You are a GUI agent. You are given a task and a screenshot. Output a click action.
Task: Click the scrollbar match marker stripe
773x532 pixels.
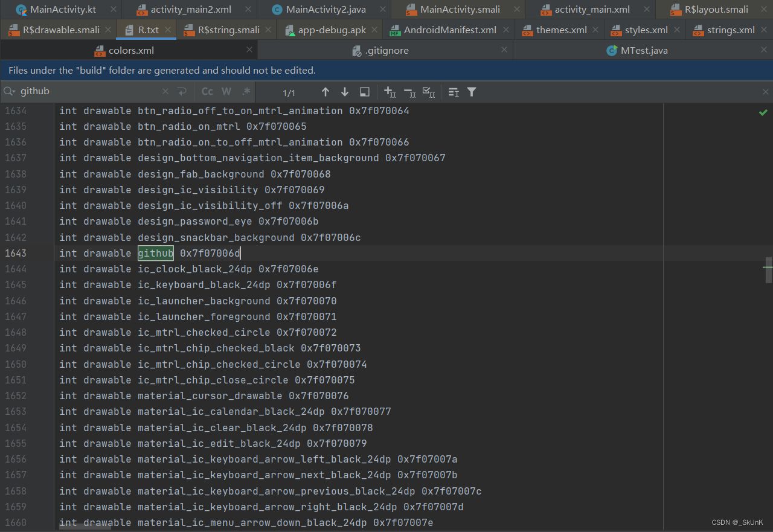point(768,266)
